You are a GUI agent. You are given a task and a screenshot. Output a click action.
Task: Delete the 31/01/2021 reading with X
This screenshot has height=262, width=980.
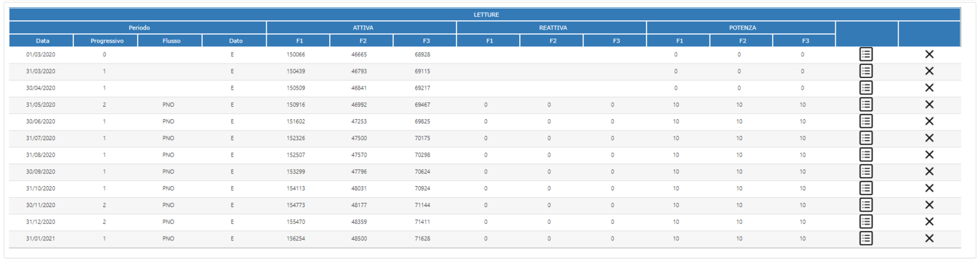pyautogui.click(x=929, y=238)
